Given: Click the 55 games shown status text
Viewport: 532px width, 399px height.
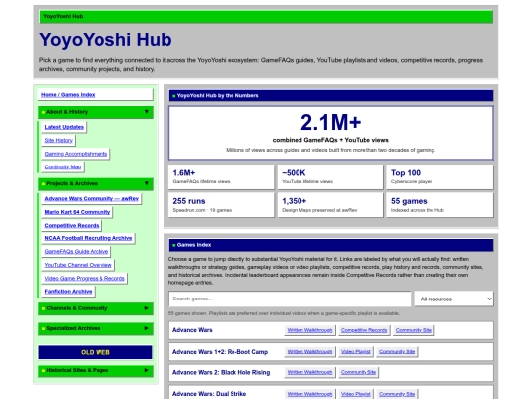Looking at the screenshot, I should 284,313.
